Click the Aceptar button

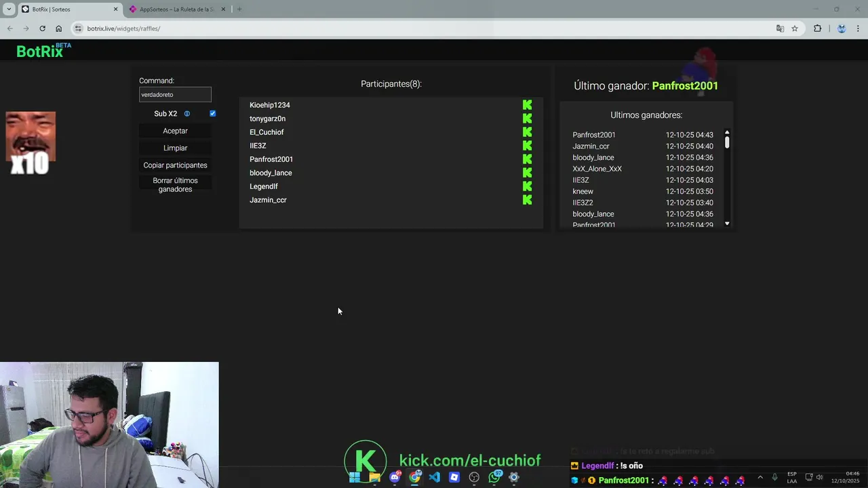[175, 131]
